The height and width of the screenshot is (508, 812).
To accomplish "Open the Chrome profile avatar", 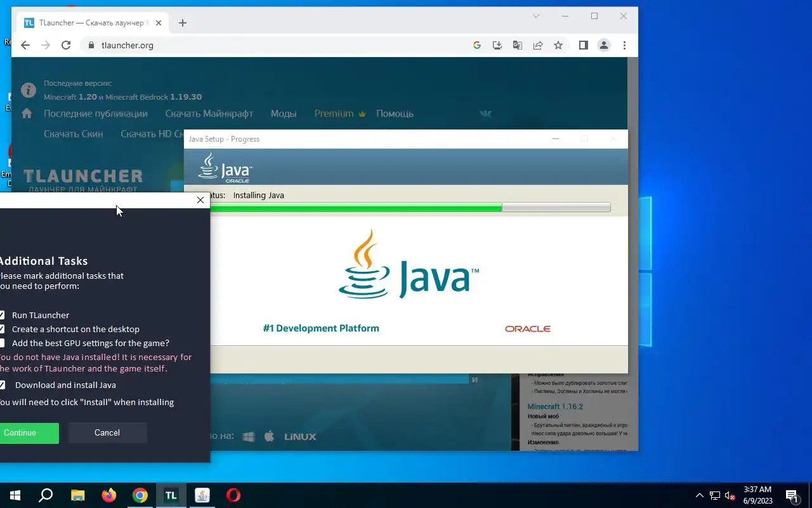I will pyautogui.click(x=604, y=45).
